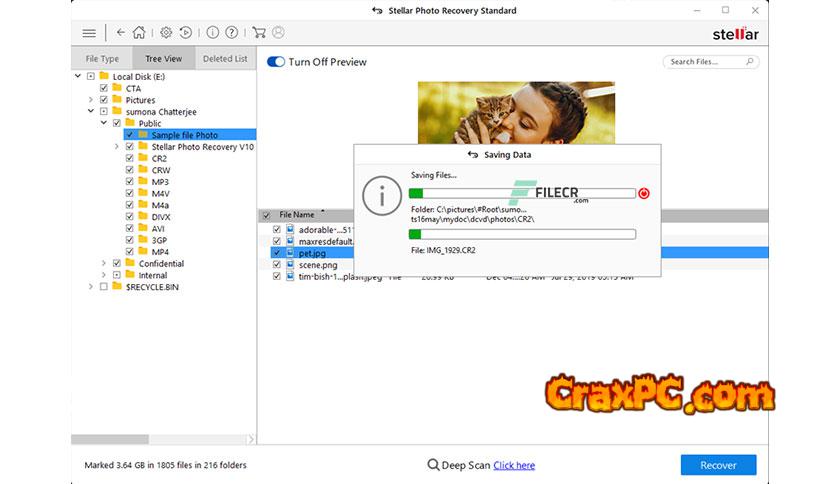
Task: Collapse the Public folder node
Action: tap(104, 123)
